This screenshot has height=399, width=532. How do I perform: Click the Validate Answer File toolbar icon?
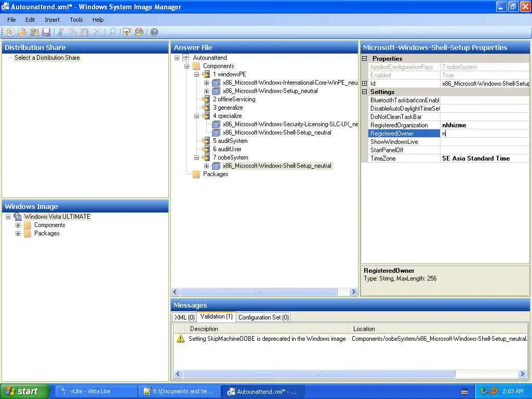pos(127,32)
